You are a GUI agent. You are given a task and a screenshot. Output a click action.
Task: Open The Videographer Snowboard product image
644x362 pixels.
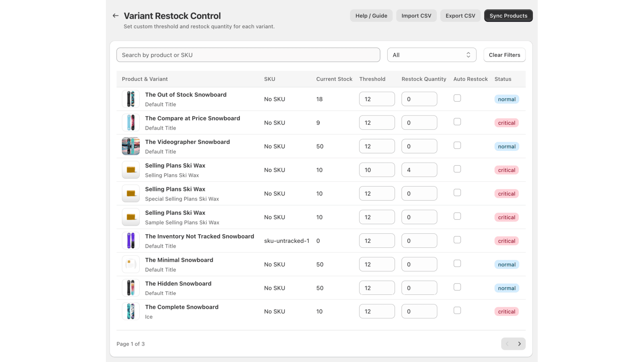click(131, 146)
